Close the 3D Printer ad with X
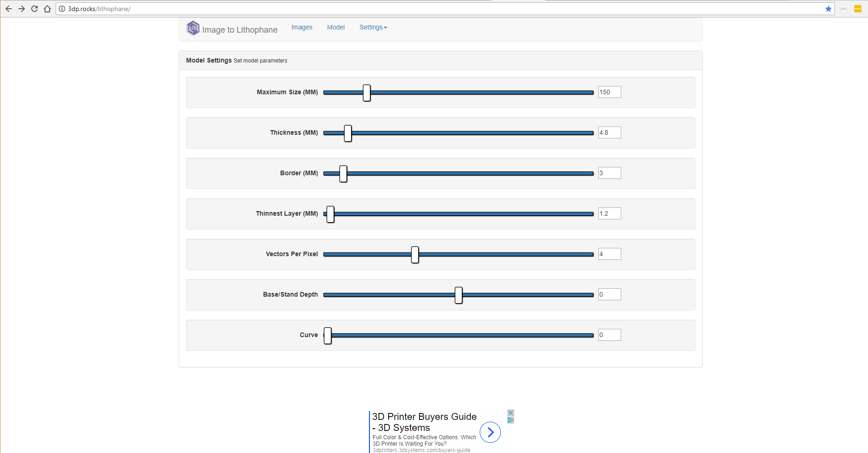 [511, 413]
